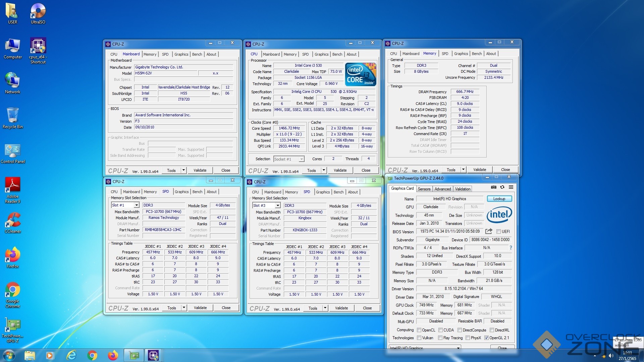The width and height of the screenshot is (644, 362).
Task: Click Close in the Intel Core i3 CPU-Z window
Action: tap(366, 170)
